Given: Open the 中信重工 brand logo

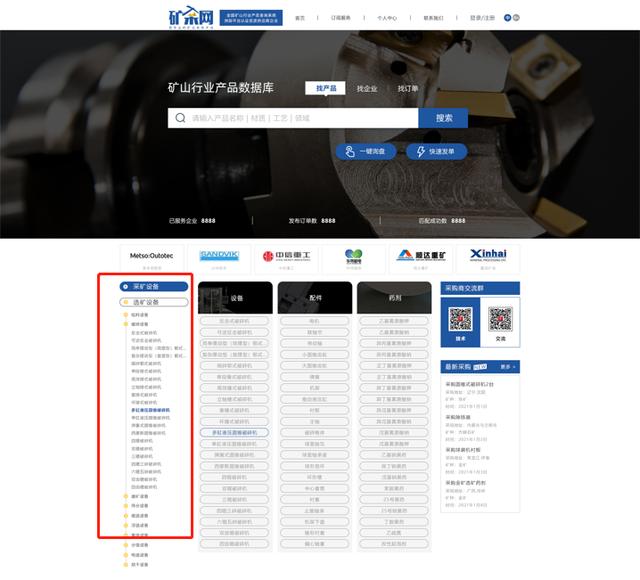Looking at the screenshot, I should coord(286,257).
